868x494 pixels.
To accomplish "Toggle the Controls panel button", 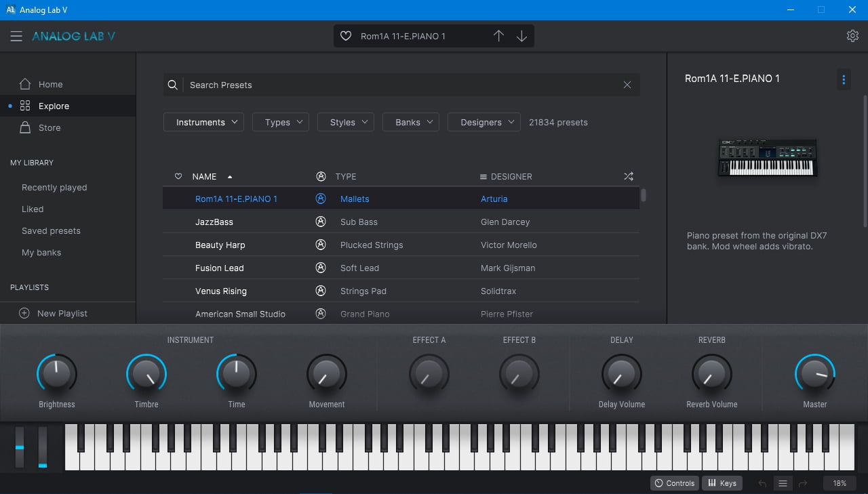I will click(x=674, y=483).
